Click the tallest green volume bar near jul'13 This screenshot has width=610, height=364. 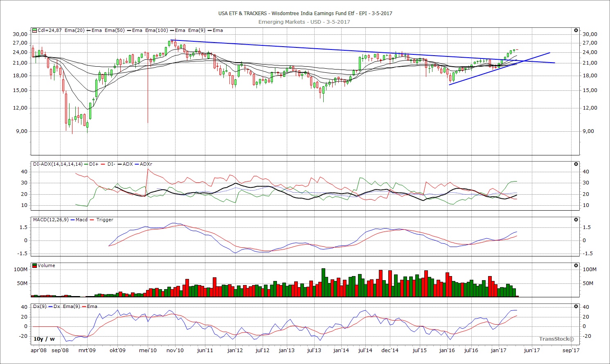click(323, 283)
